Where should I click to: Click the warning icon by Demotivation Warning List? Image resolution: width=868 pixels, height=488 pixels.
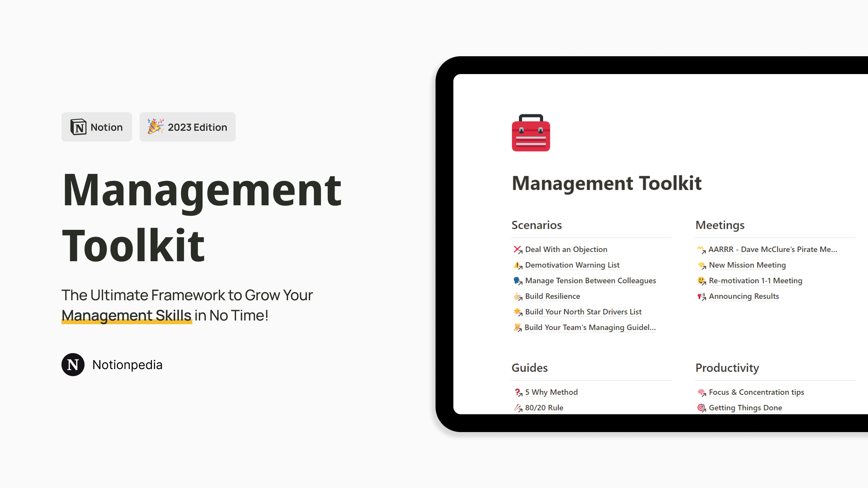518,265
